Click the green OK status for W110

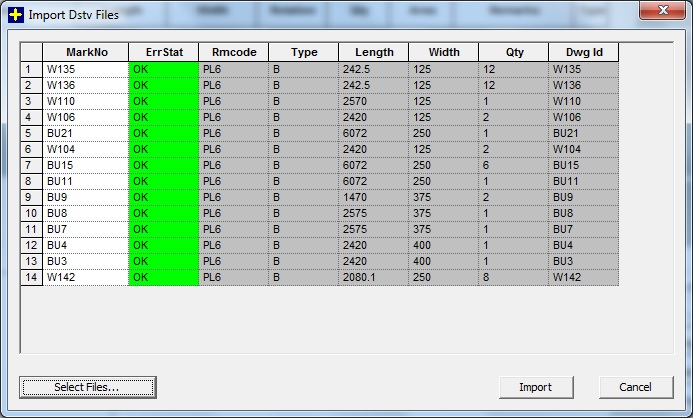(163, 101)
